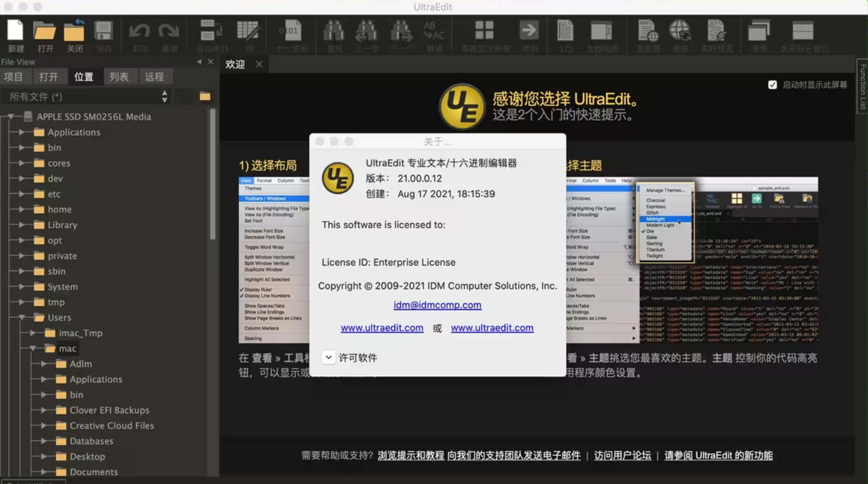
Task: Expand the Clover EFI Backups folder arrow
Action: click(x=44, y=410)
